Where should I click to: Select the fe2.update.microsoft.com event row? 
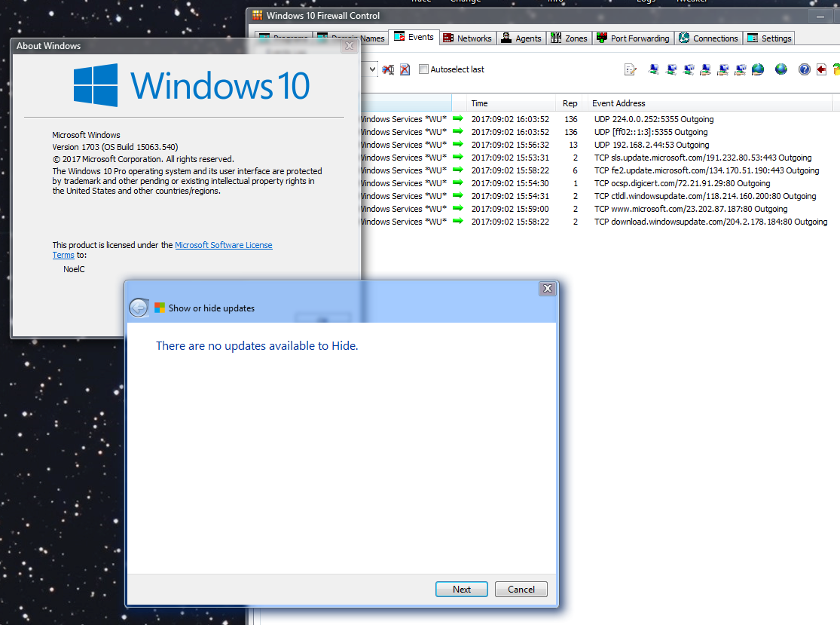pos(598,170)
